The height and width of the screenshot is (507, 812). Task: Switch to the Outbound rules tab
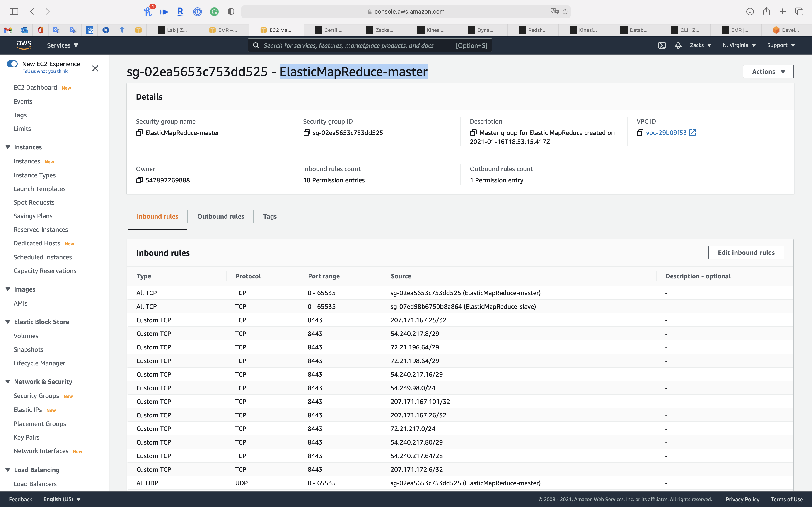coord(220,216)
